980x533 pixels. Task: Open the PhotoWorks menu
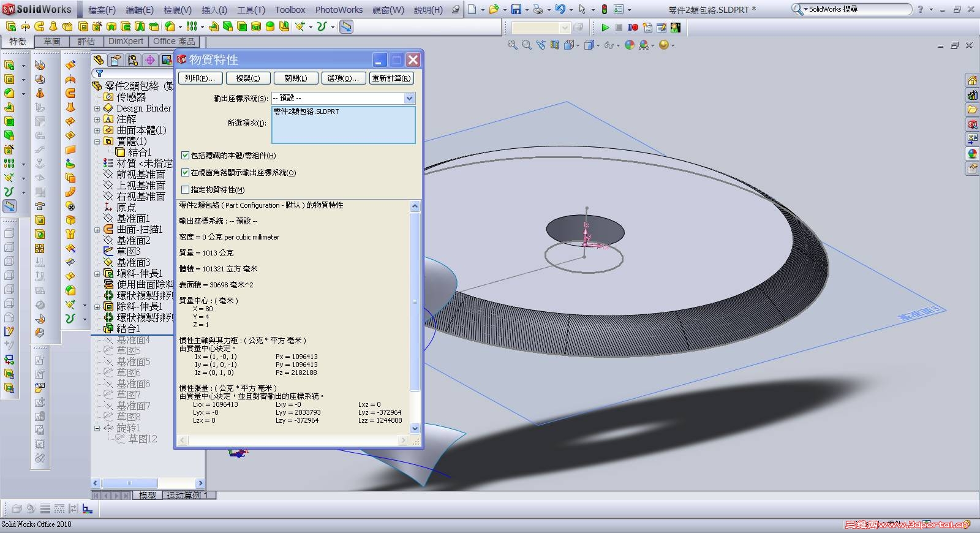[x=339, y=10]
